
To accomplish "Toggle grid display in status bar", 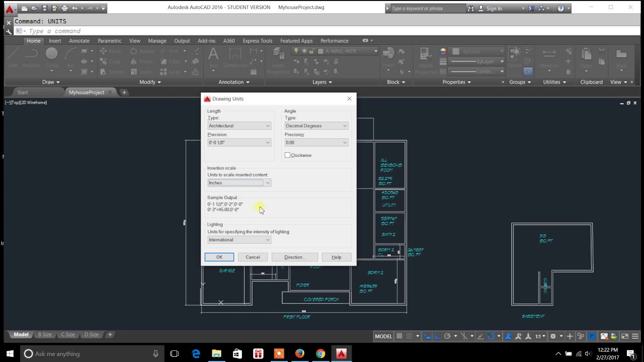I will point(399,336).
